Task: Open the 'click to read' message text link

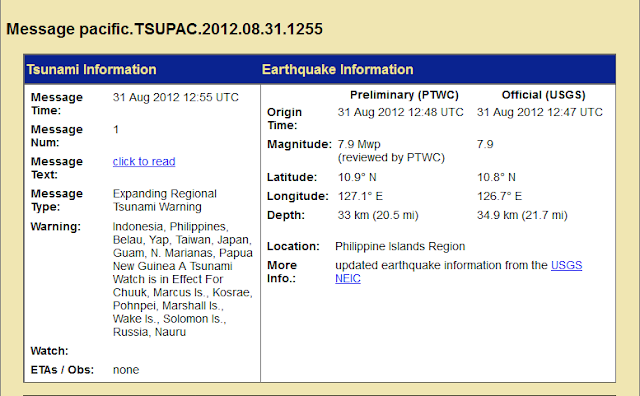Action: 144,162
